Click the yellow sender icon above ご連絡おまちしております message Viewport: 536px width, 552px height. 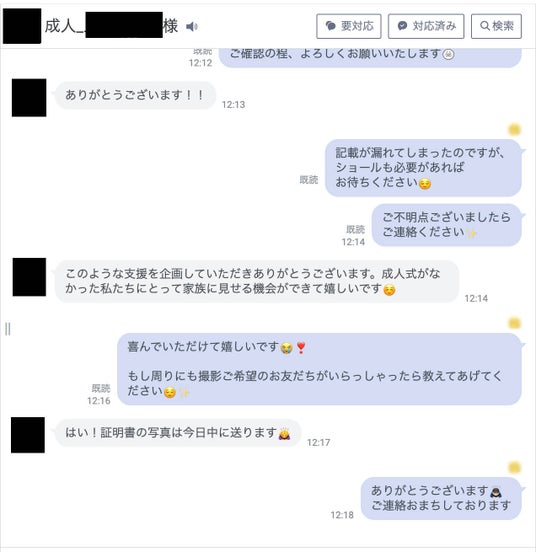coord(515,468)
